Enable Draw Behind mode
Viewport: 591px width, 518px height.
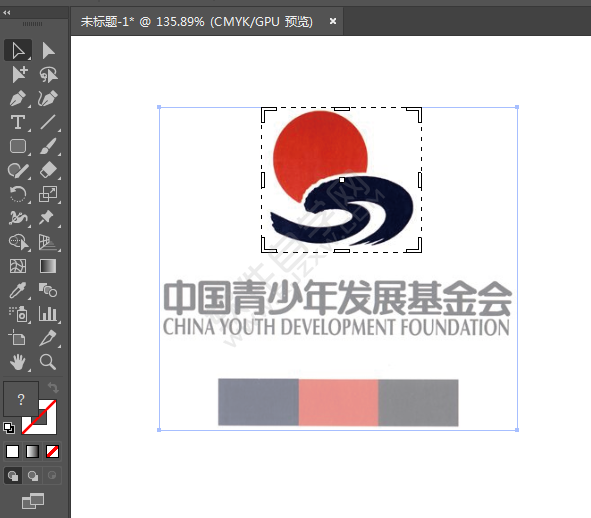33,476
